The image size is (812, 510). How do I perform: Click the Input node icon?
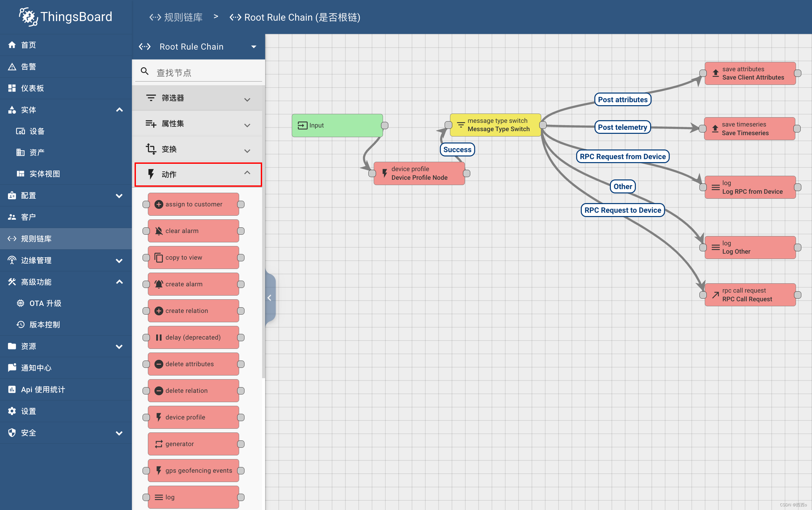pos(302,126)
